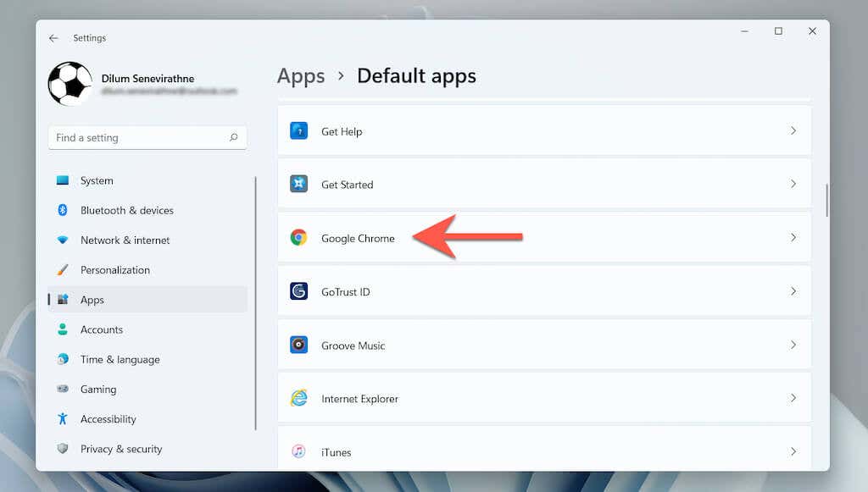Click the Privacy & security shield icon

coord(64,449)
